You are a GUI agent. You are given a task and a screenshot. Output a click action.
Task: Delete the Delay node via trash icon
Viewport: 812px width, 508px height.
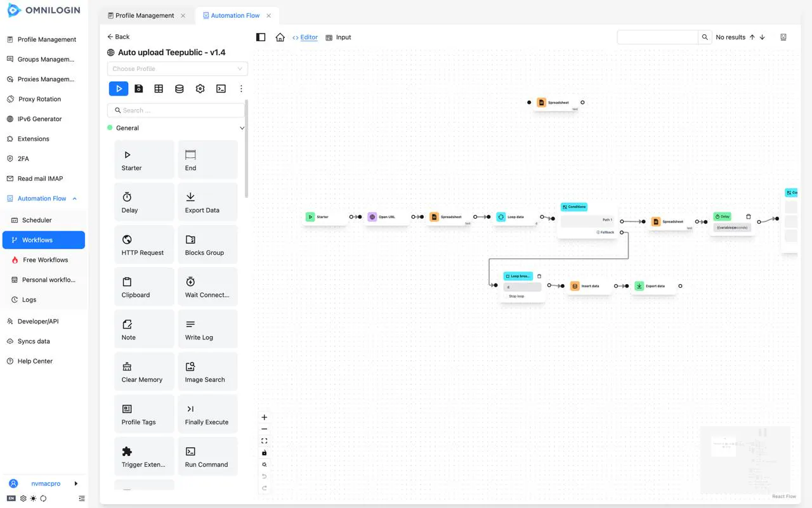pyautogui.click(x=749, y=216)
